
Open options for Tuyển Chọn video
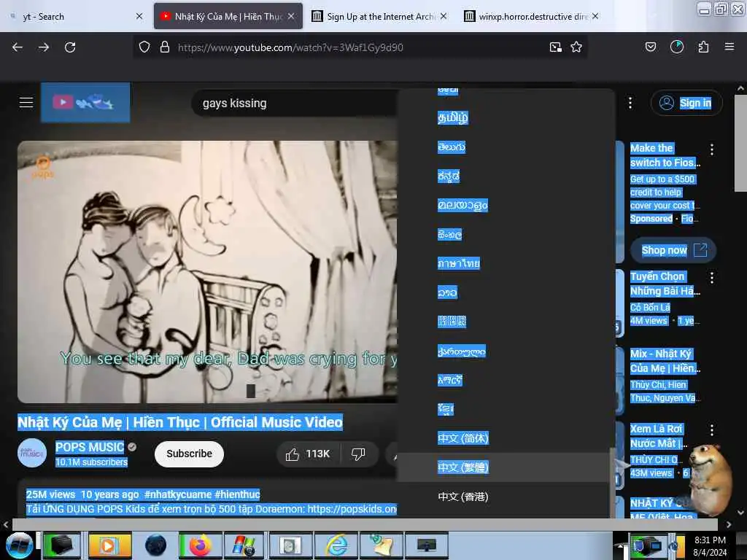[x=712, y=278]
